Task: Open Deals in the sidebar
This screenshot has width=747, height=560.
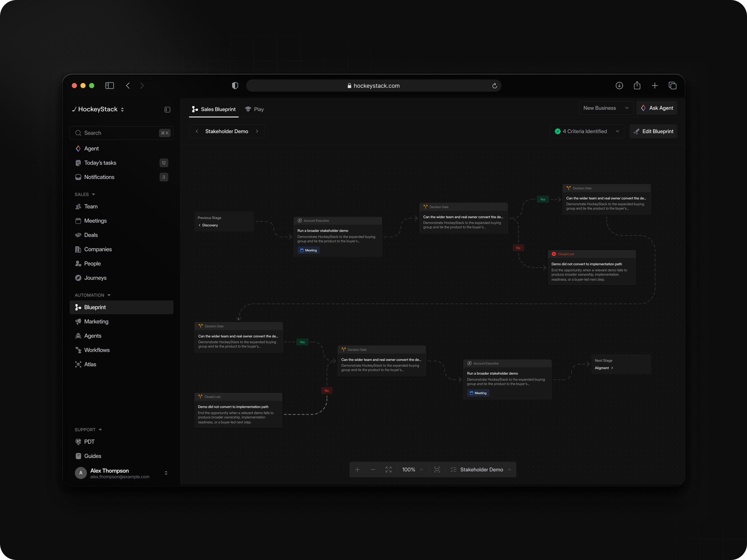Action: point(122,235)
